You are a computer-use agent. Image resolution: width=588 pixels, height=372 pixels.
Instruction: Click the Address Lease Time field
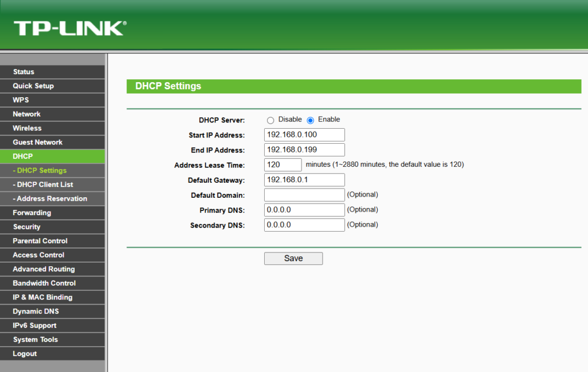point(283,165)
